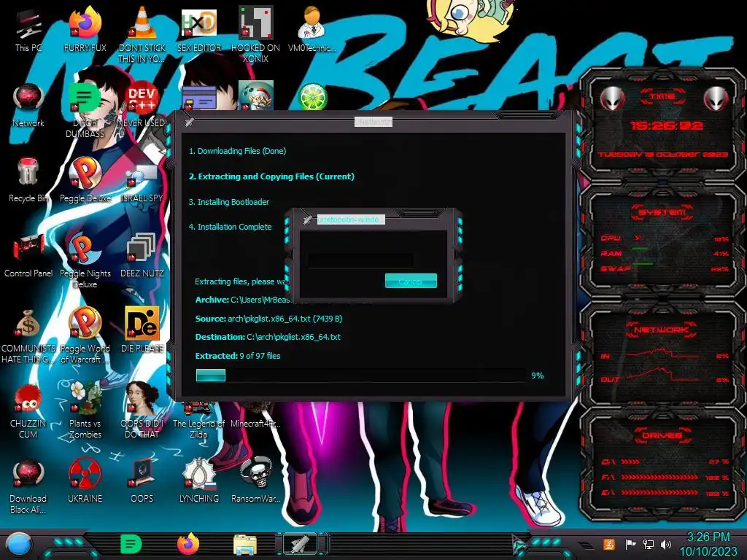Viewport: 747px width, 560px height.
Task: Open the Firefox taskbar button
Action: click(187, 544)
